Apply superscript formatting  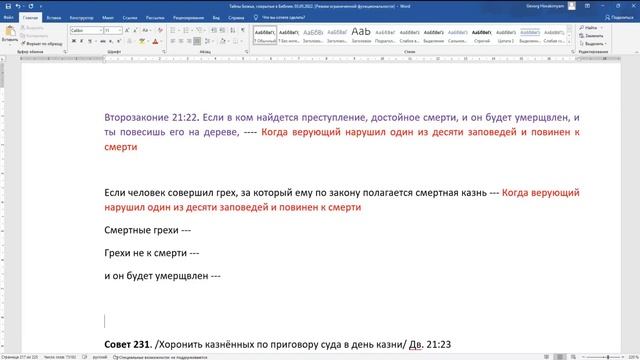coord(119,41)
